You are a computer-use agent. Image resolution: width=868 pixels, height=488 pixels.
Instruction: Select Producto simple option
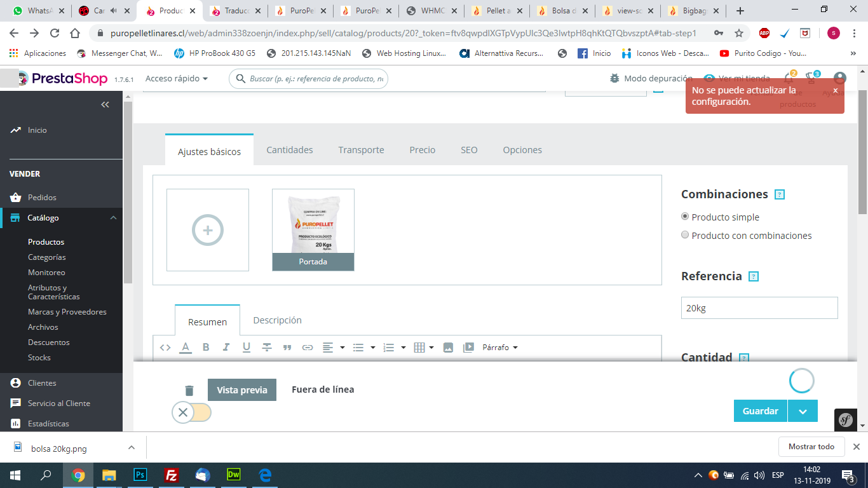685,217
